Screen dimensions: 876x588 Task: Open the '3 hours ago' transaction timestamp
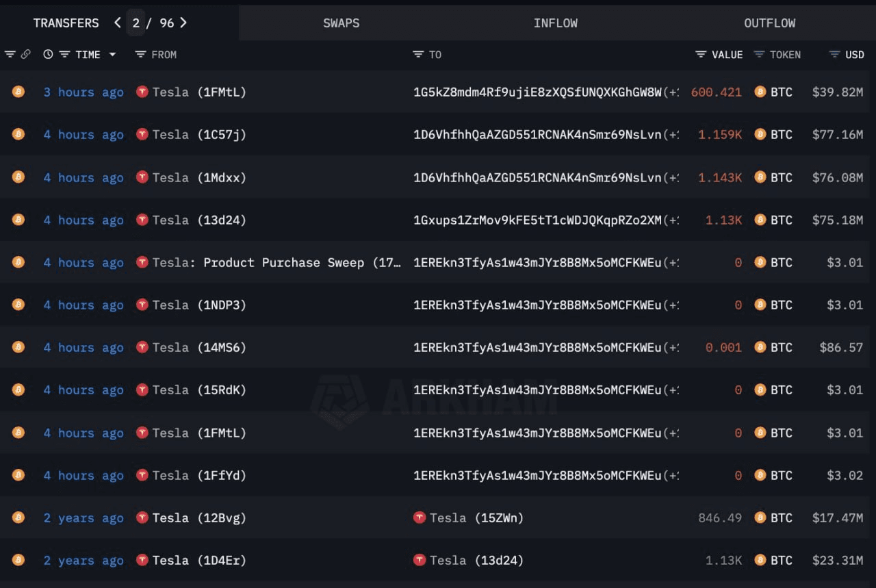click(83, 92)
